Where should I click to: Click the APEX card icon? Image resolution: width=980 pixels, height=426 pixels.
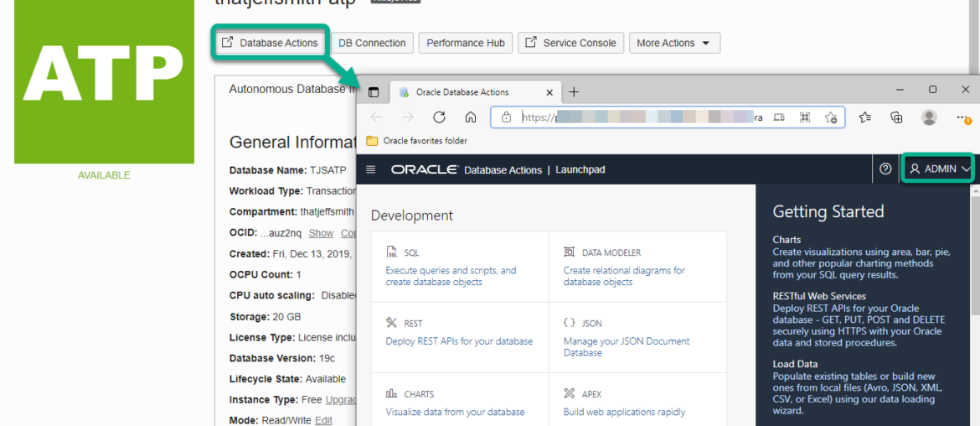[x=569, y=393]
